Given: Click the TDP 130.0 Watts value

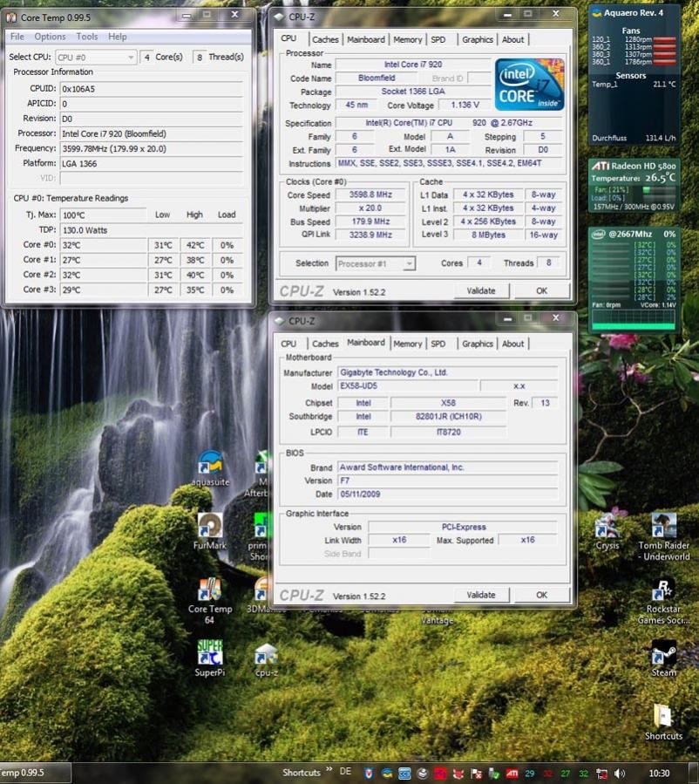Looking at the screenshot, I should pyautogui.click(x=152, y=230).
